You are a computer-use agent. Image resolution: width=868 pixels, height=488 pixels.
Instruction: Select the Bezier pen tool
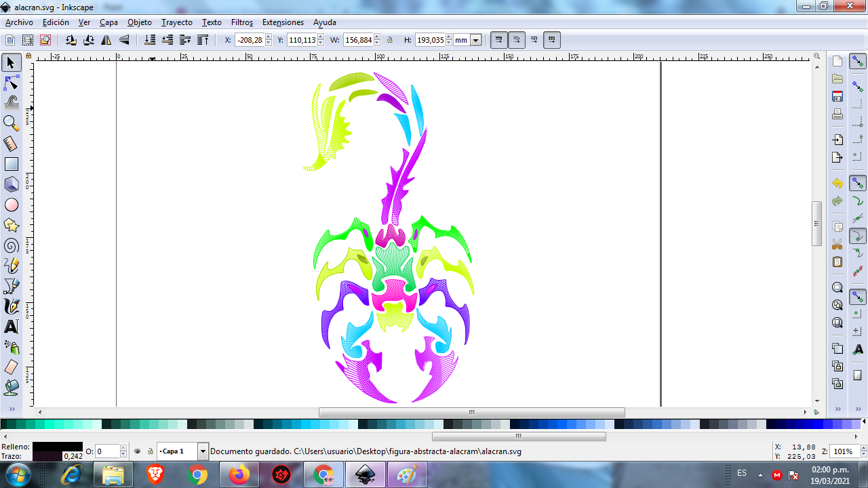coord(11,286)
